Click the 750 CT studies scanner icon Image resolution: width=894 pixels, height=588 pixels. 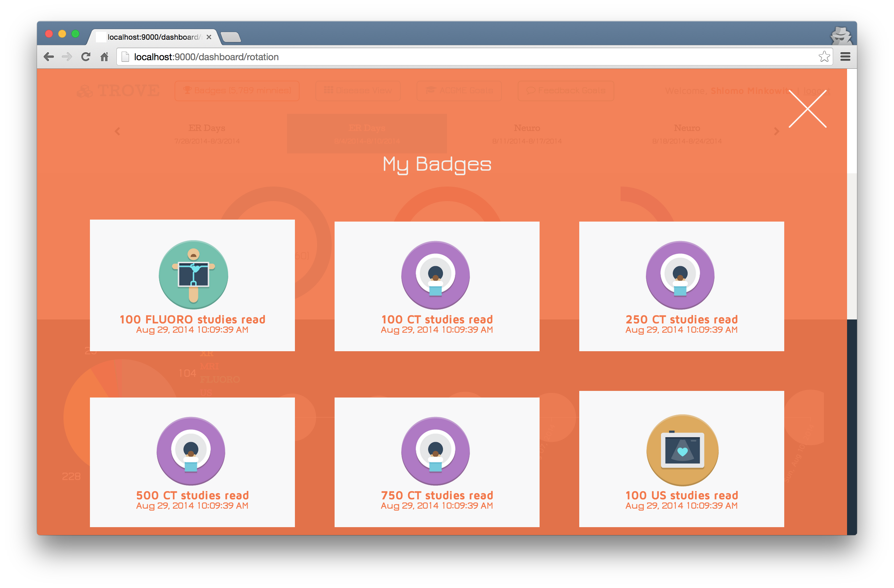coord(435,450)
